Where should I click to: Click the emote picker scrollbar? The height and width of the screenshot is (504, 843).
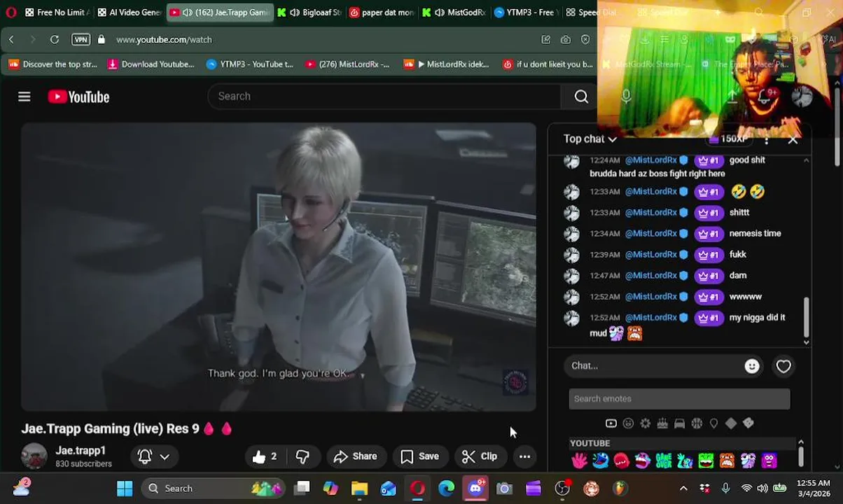pos(801,456)
